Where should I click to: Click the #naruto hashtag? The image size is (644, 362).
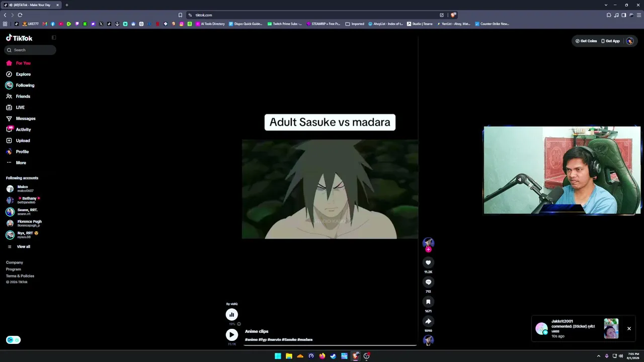[x=274, y=340]
